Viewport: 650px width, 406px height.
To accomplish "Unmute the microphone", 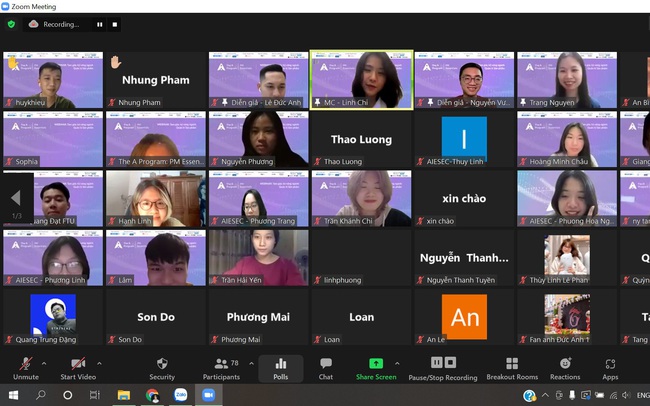I will point(26,368).
